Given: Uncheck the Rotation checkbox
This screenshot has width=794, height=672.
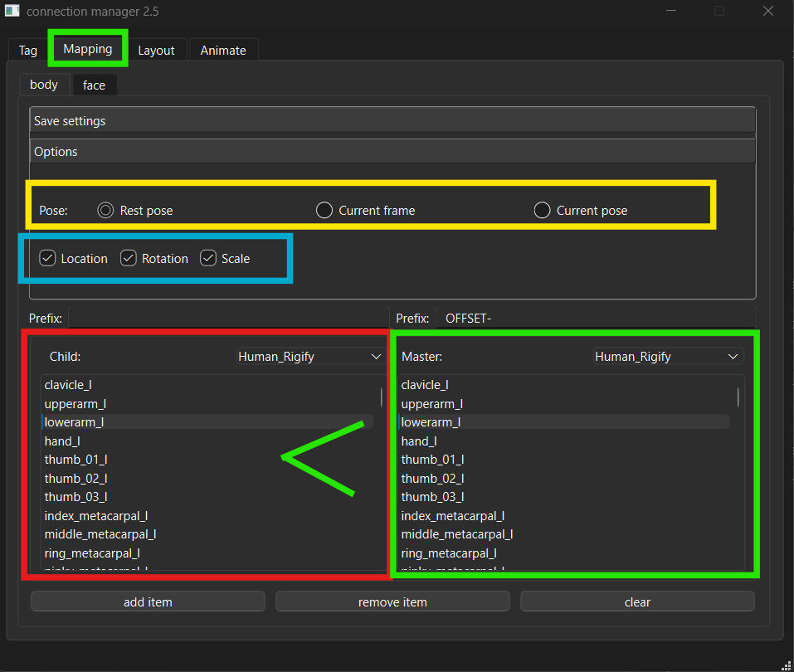Looking at the screenshot, I should (129, 259).
